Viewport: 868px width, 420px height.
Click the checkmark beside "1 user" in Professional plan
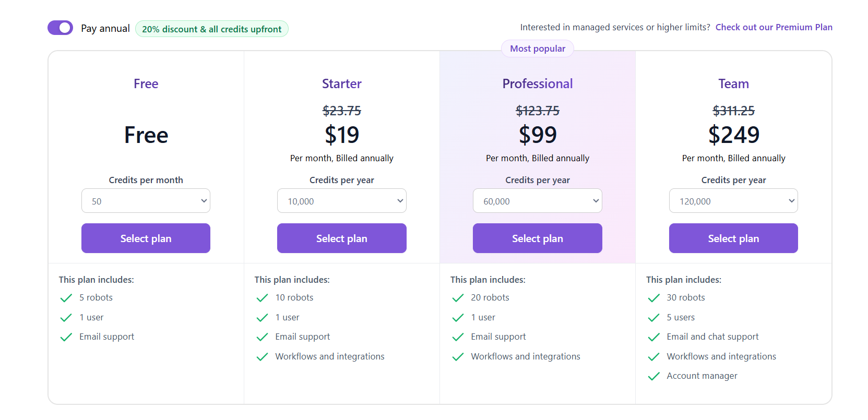[458, 317]
